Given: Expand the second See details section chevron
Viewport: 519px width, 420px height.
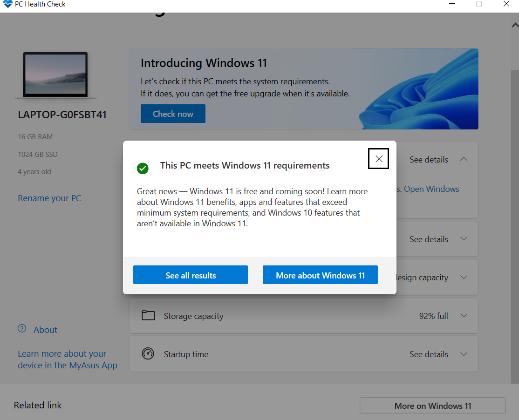Looking at the screenshot, I should coord(464,239).
